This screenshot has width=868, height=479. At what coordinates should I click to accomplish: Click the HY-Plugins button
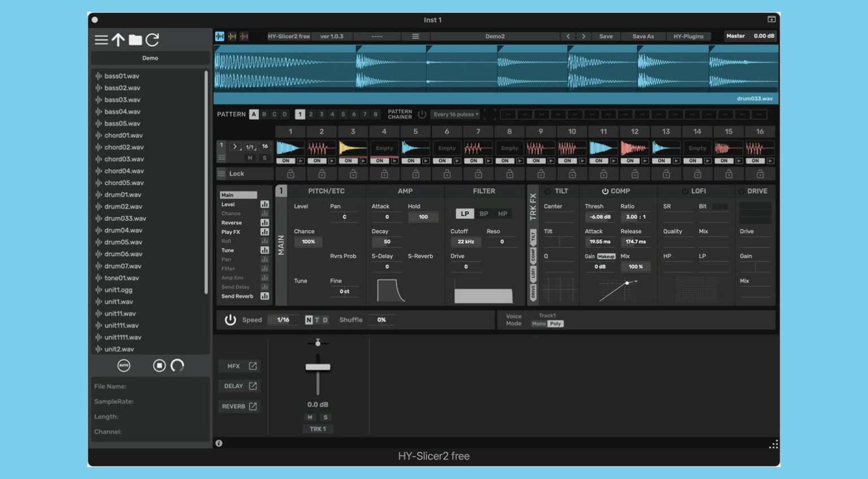689,36
